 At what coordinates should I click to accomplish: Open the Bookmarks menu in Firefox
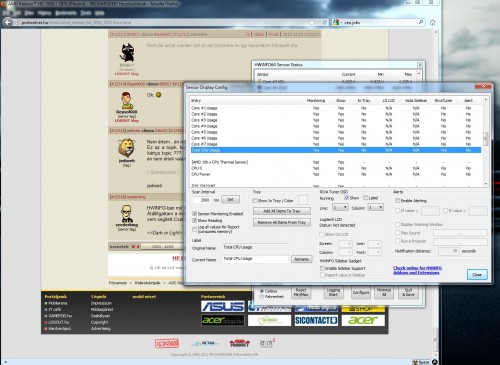click(x=66, y=13)
